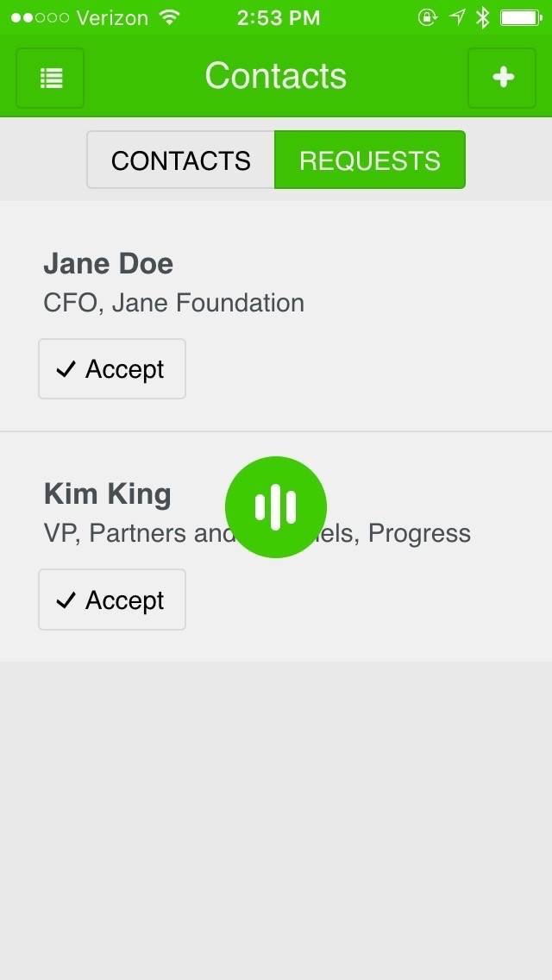Open the list menu icon
The image size is (552, 980).
pyautogui.click(x=50, y=78)
